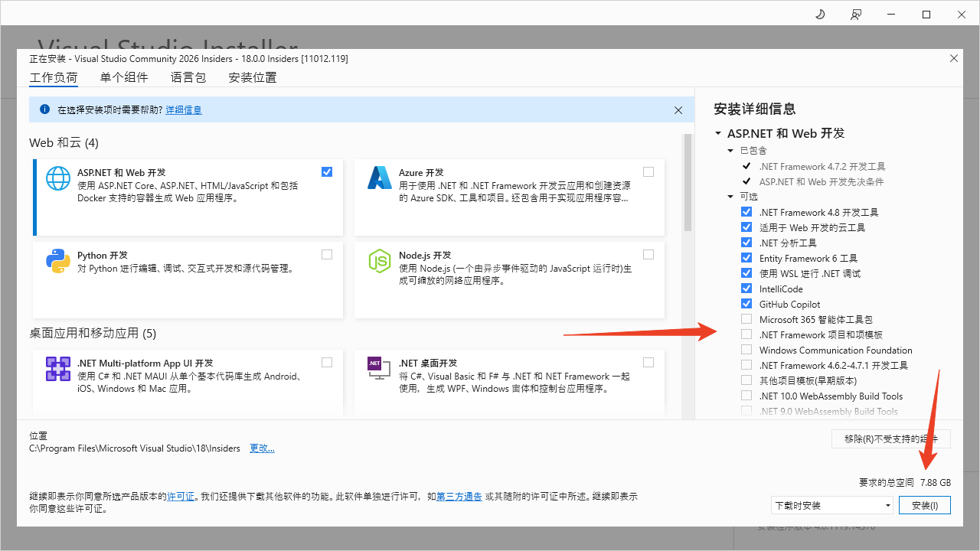Screen dimensions: 980x551
Task: Uncheck Entity Framework 6 工具
Action: click(x=746, y=258)
